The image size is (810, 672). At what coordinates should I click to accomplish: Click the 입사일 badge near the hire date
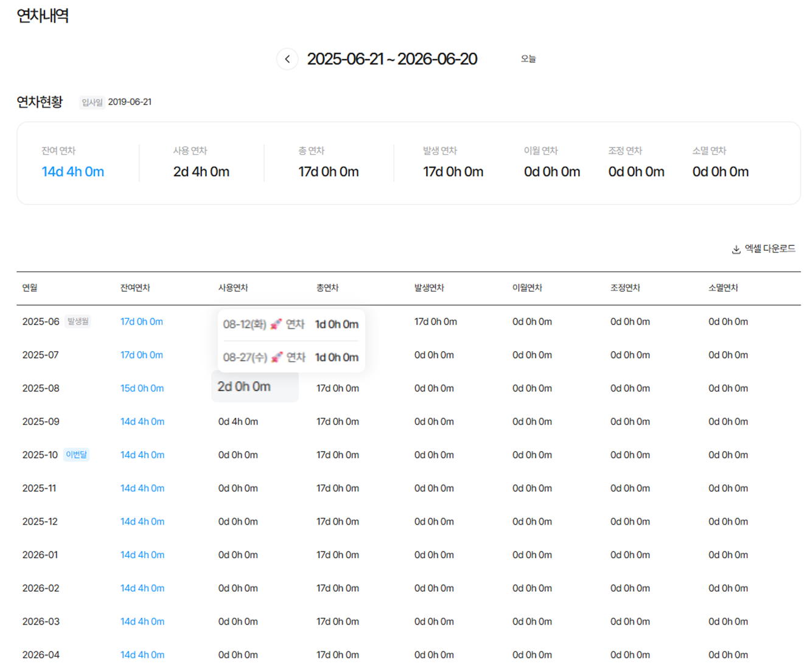pos(92,102)
